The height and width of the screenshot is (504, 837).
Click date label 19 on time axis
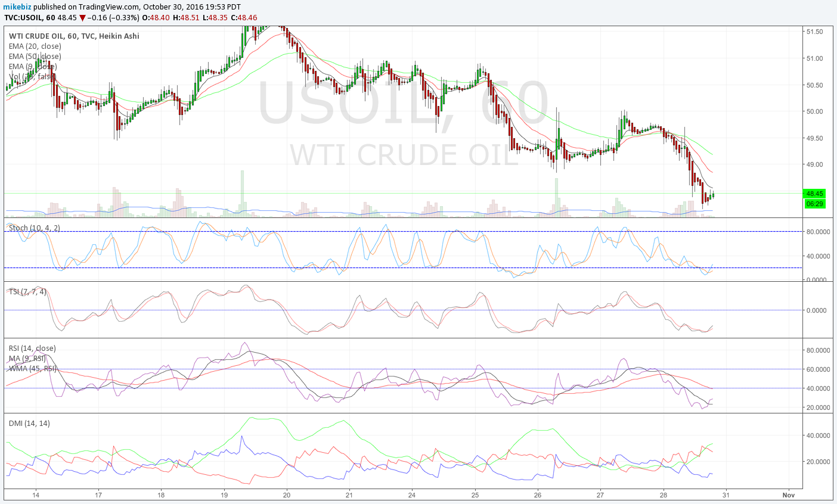224,494
